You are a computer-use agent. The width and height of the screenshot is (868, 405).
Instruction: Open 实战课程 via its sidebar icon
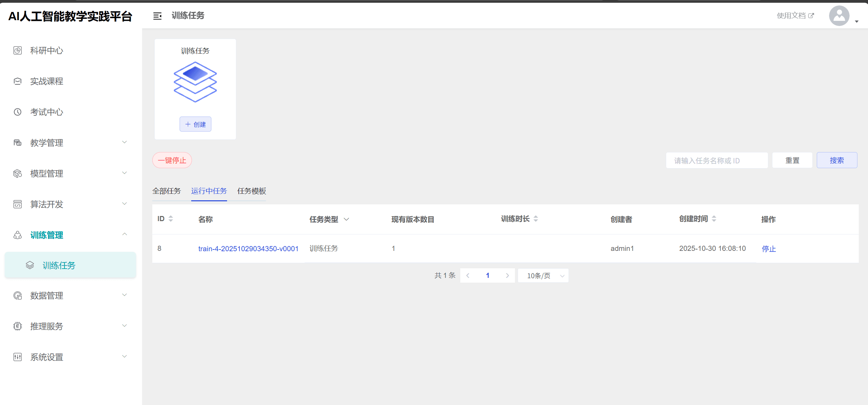17,81
